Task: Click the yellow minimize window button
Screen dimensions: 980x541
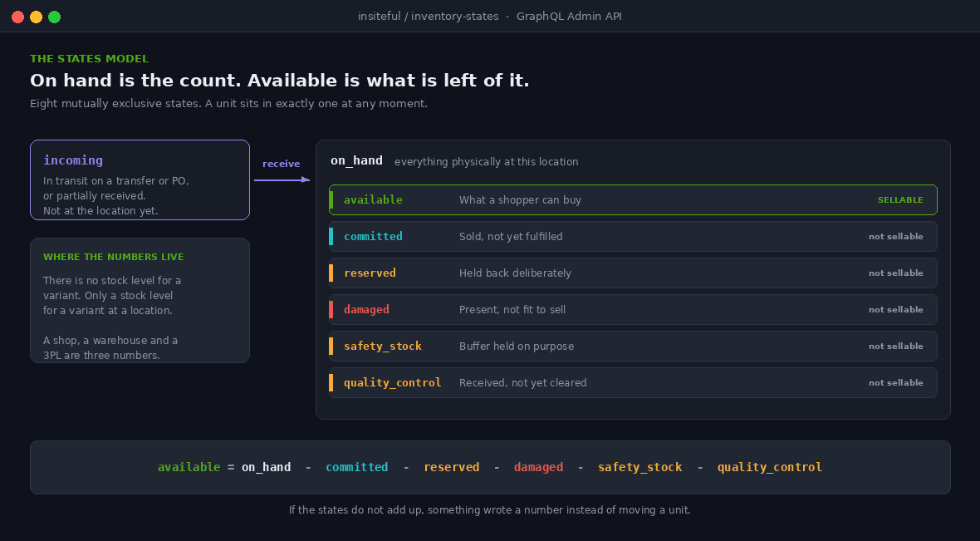Action: [x=37, y=17]
